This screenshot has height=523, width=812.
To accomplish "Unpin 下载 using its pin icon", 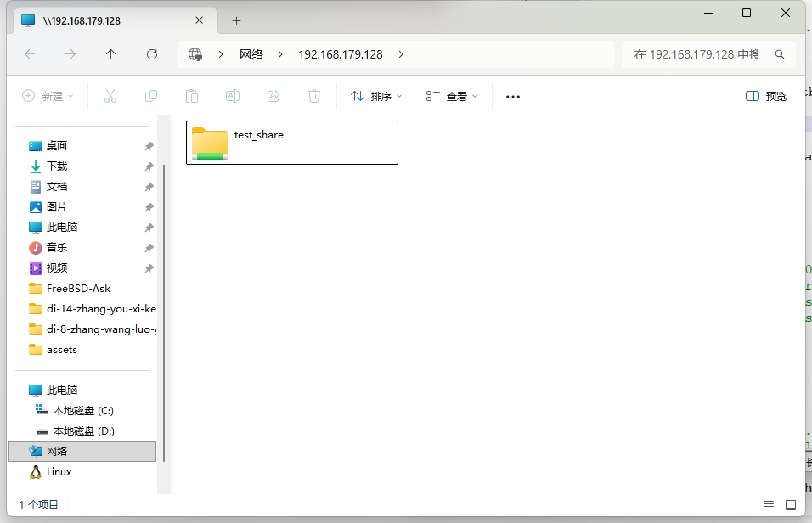I will (x=149, y=166).
